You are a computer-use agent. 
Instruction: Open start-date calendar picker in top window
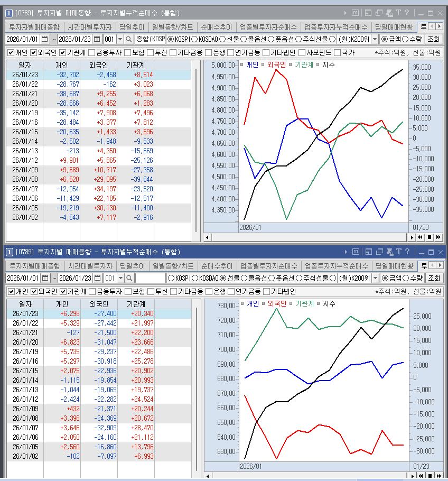45,39
